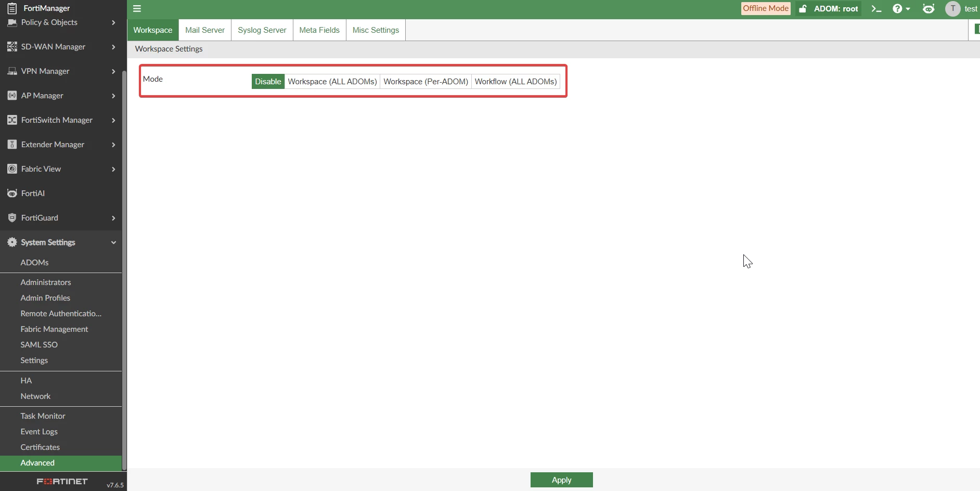This screenshot has width=980, height=491.
Task: Click the FortiGuard shield icon
Action: 12,218
